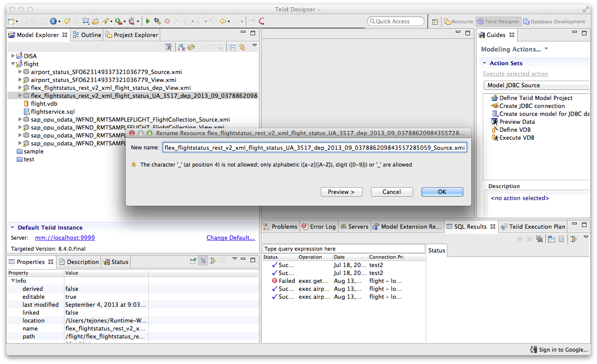
Task: Open the Teiid Execution Plan tab
Action: pyautogui.click(x=533, y=227)
